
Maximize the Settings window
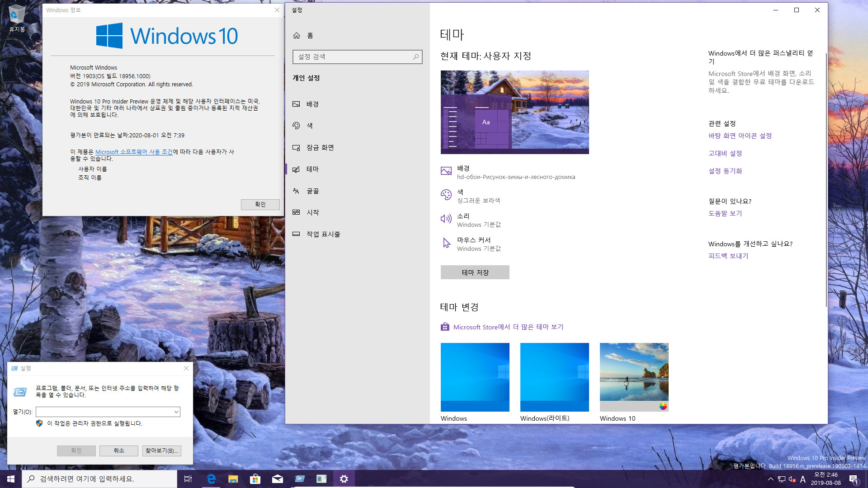pyautogui.click(x=797, y=10)
